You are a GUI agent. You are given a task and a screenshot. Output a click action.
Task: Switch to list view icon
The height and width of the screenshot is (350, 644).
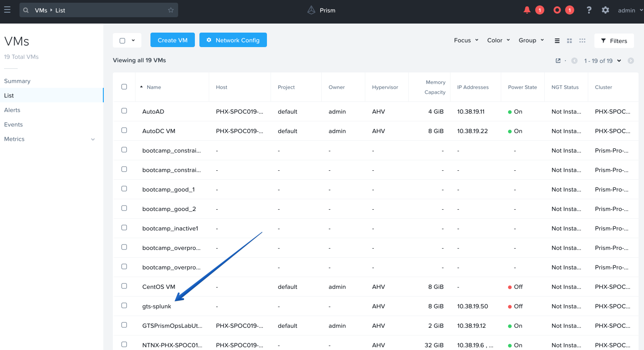click(x=557, y=40)
